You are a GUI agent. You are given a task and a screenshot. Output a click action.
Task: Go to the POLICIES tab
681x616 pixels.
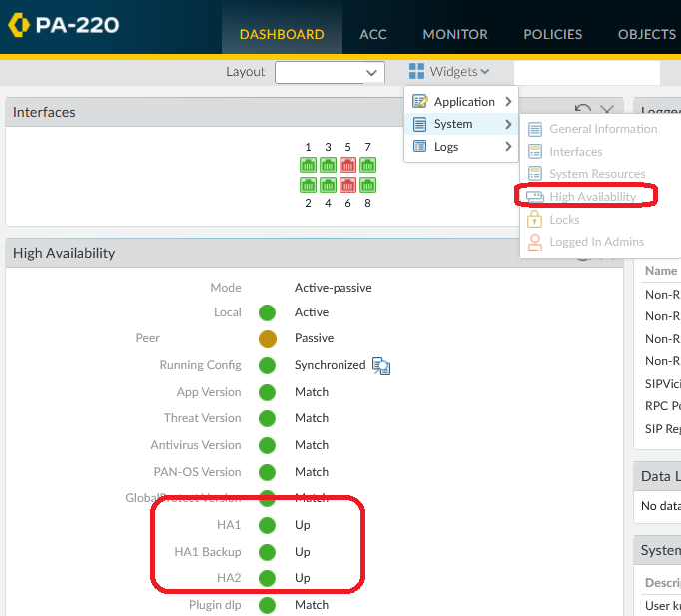(x=552, y=34)
